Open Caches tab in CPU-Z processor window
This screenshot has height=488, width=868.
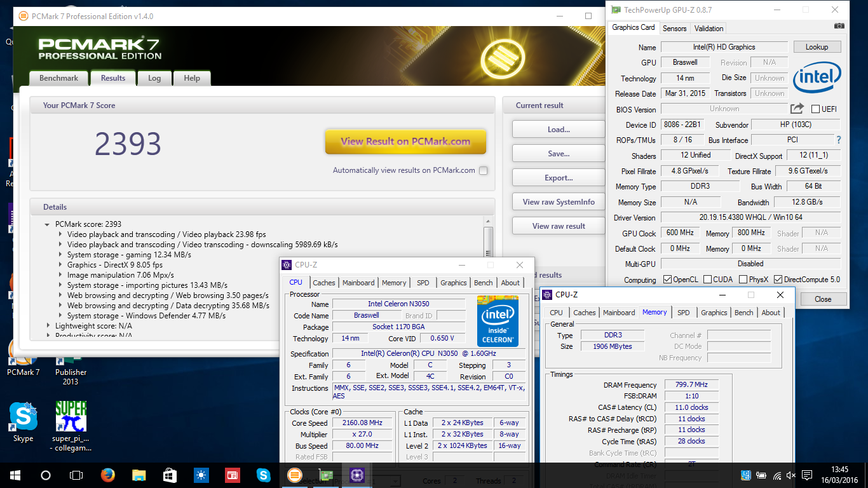click(x=324, y=283)
